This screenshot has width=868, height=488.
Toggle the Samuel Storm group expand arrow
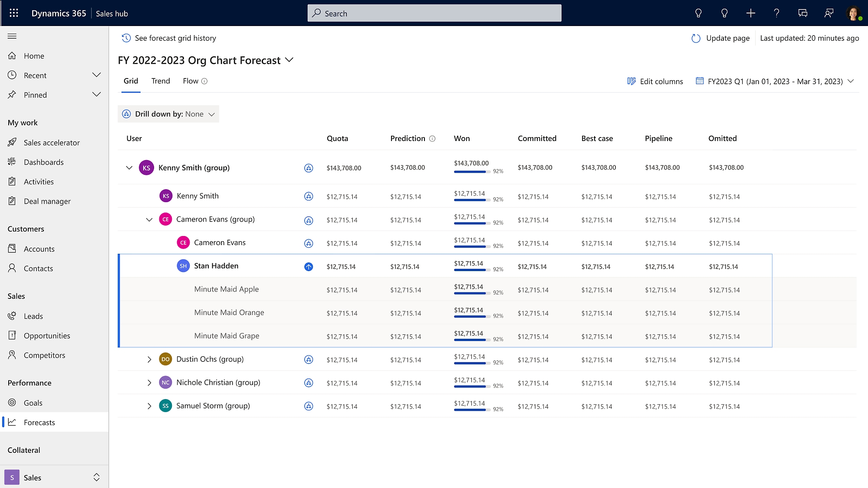[x=150, y=406]
